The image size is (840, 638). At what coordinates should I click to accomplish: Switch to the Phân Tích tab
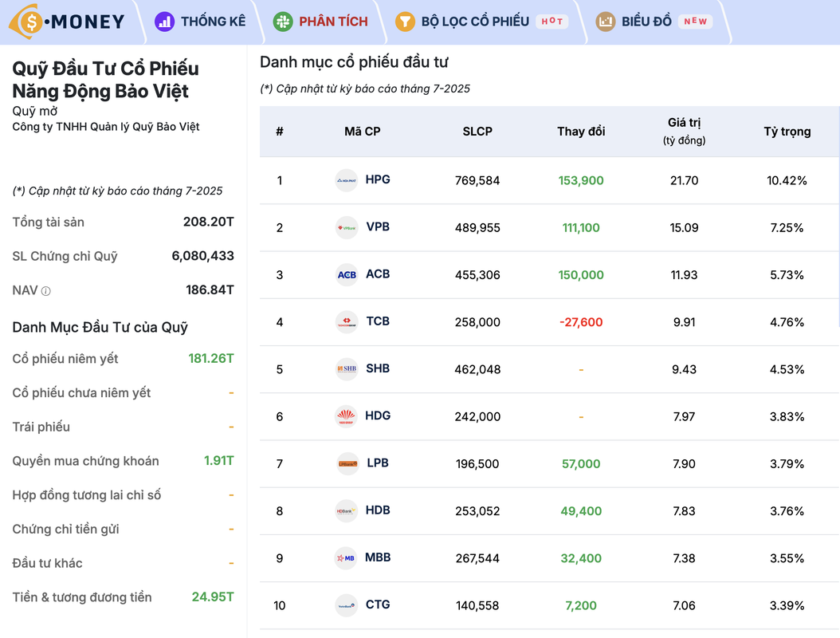point(320,22)
